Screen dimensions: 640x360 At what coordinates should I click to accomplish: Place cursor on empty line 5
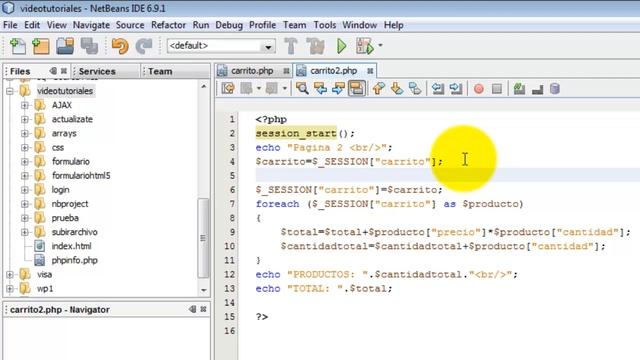click(447, 176)
